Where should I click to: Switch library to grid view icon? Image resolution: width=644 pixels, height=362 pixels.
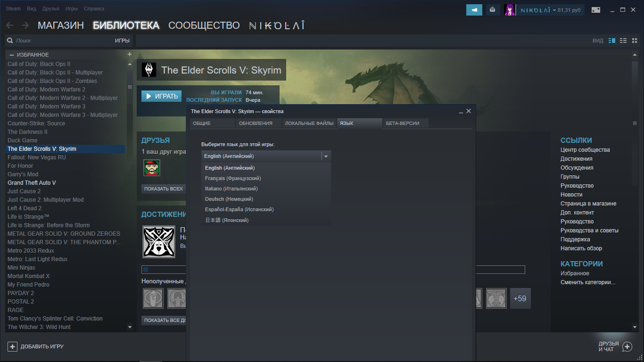coord(634,41)
